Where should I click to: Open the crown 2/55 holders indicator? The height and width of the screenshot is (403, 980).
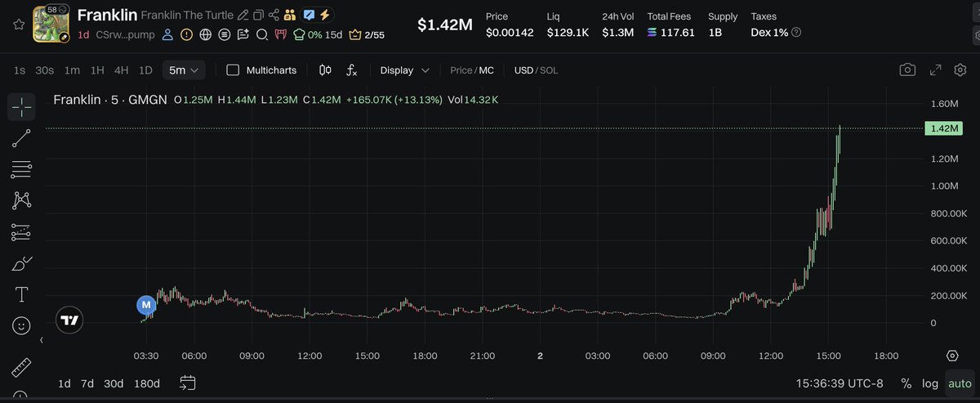(x=367, y=34)
